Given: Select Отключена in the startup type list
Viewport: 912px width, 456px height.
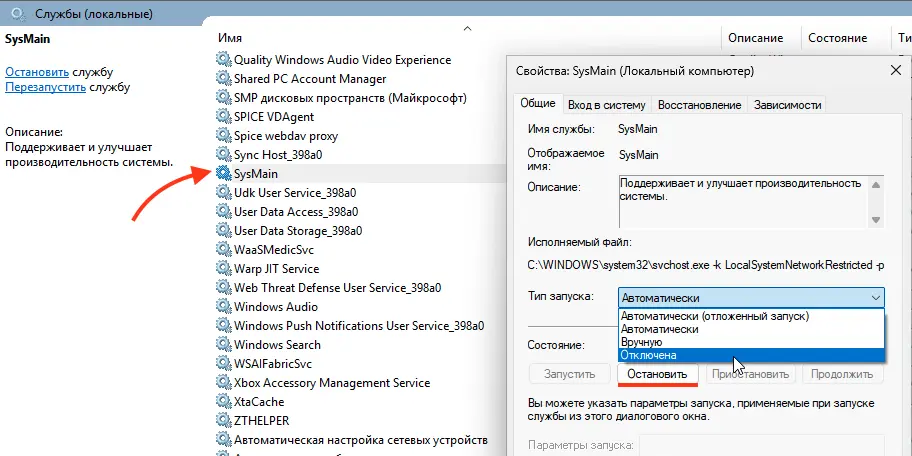Looking at the screenshot, I should pyautogui.click(x=751, y=355).
